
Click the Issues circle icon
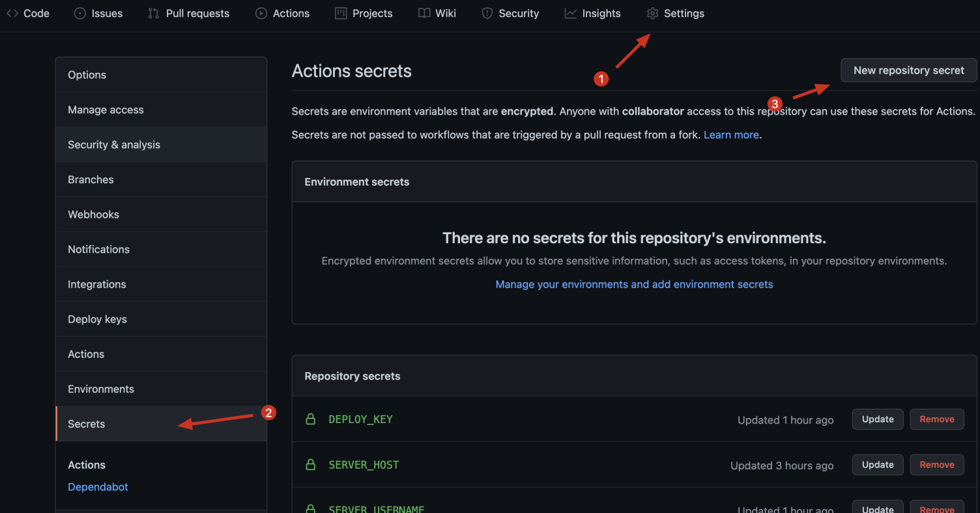point(79,13)
